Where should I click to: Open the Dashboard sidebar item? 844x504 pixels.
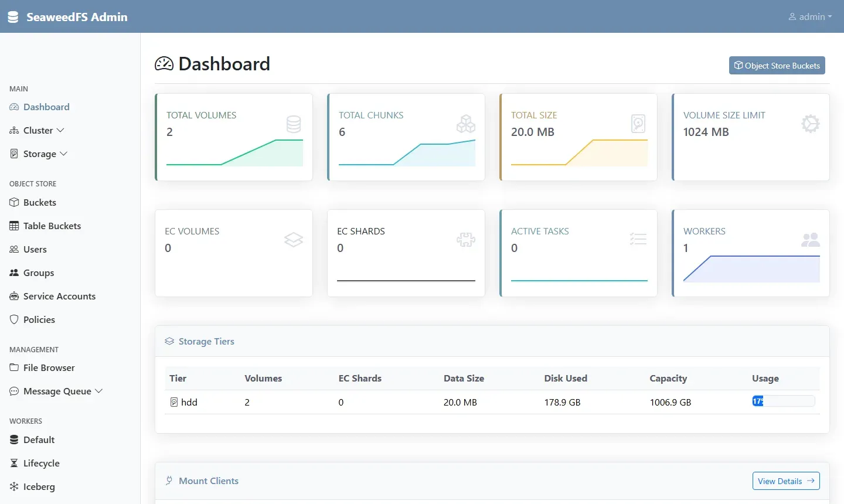click(40, 107)
